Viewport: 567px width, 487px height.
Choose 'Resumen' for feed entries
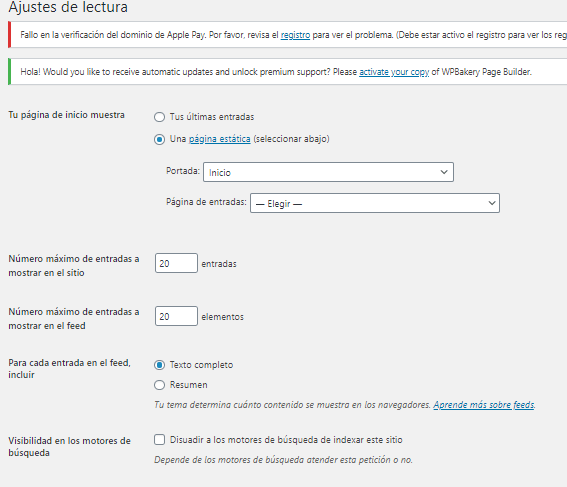(159, 385)
